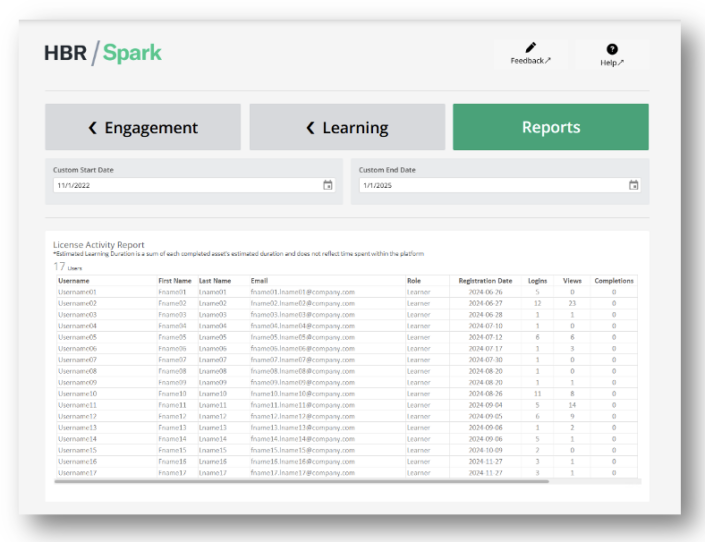Click the HBR Spark logo
This screenshot has height=542, width=705.
tap(103, 53)
